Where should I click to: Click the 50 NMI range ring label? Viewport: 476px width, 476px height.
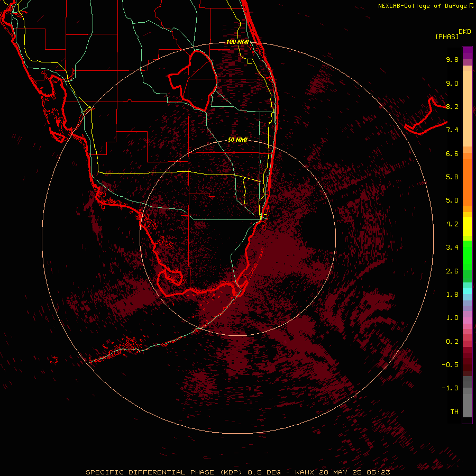[x=237, y=140]
